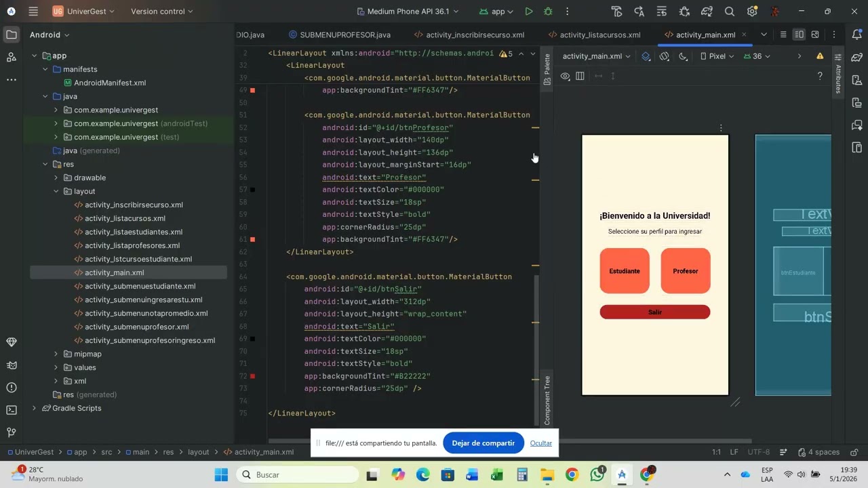Open Resource Manager side icon
Image resolution: width=868 pixels, height=488 pixels.
tap(12, 57)
